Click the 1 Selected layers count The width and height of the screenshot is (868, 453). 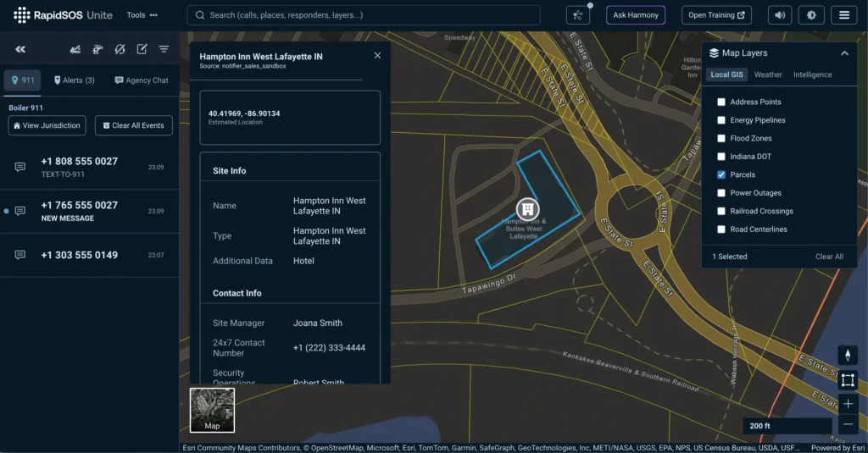point(729,257)
